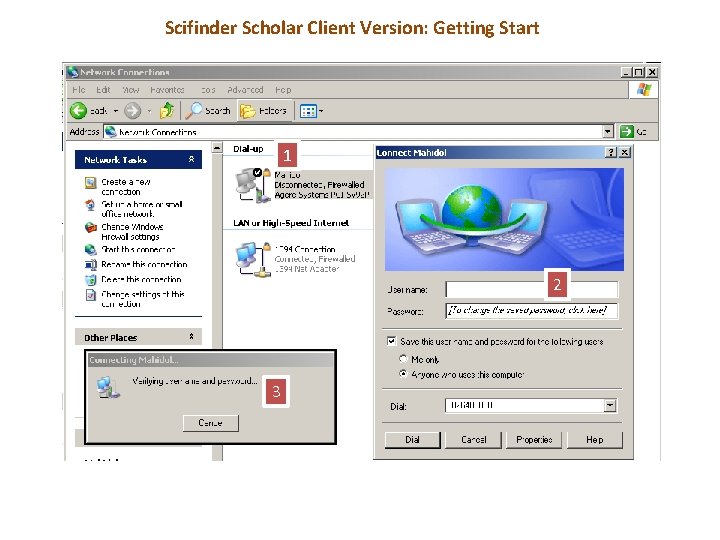The width and height of the screenshot is (720, 540).
Task: Open the Advanced menu
Action: [x=245, y=90]
